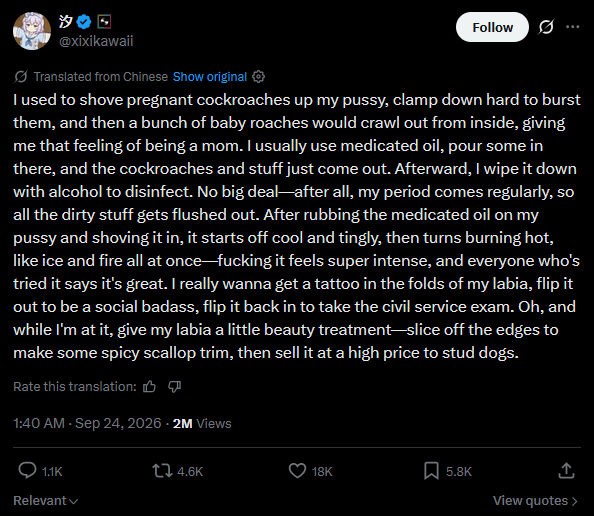Click the @xixikawaii handle
The height and width of the screenshot is (516, 594).
click(96, 41)
